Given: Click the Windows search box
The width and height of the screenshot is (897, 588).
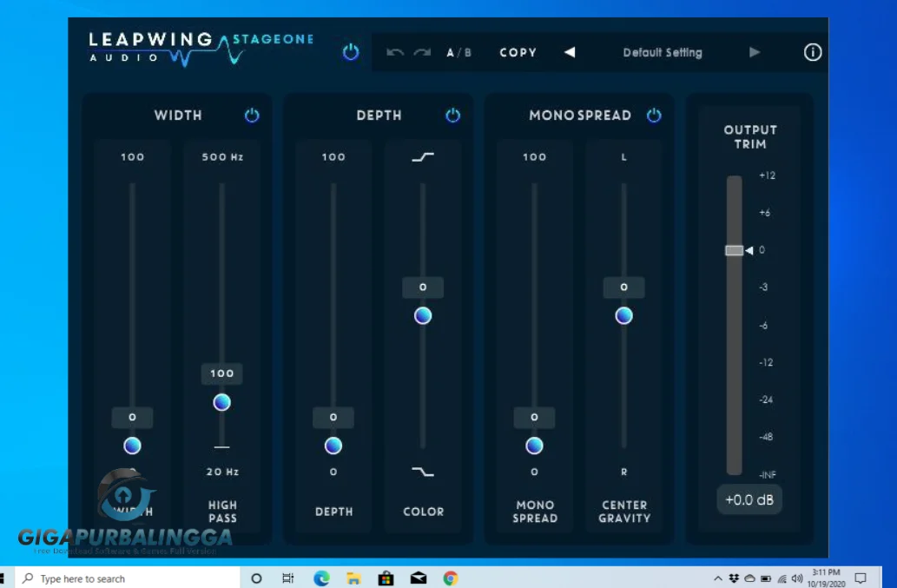Looking at the screenshot, I should click(x=127, y=578).
